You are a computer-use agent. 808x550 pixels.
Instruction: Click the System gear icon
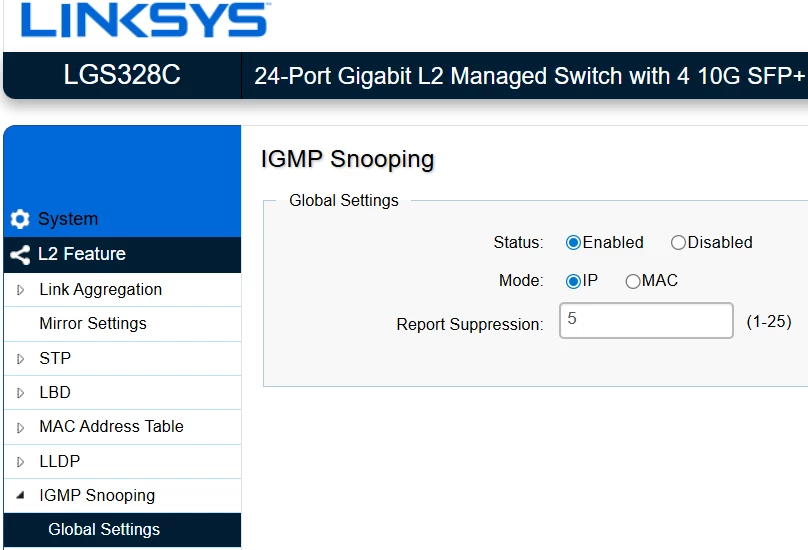(20, 219)
